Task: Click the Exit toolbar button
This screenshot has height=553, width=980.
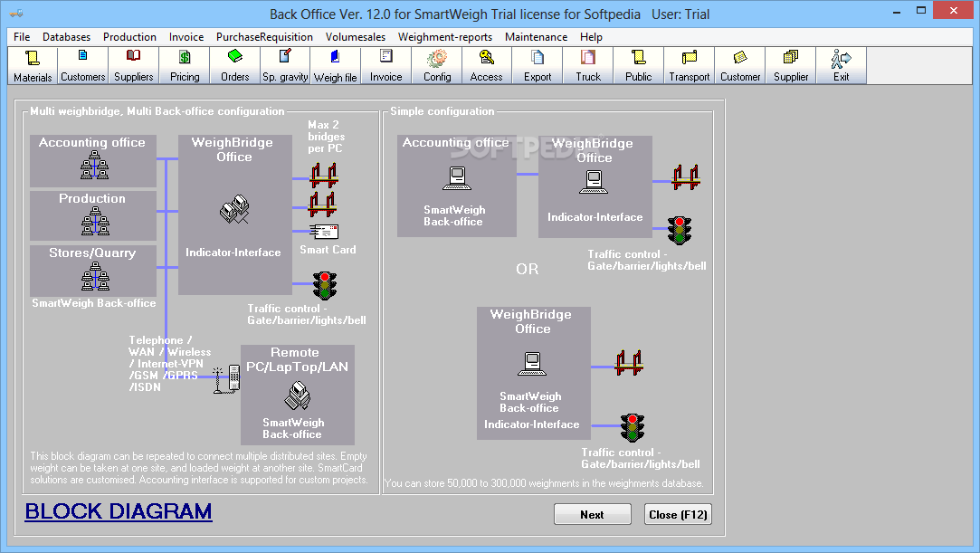Action: click(x=842, y=65)
